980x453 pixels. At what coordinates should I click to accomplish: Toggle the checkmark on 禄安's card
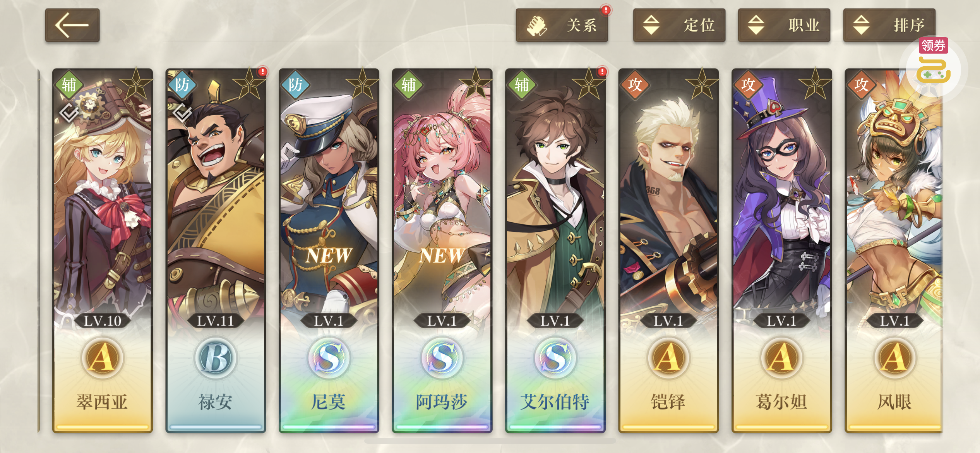point(182,112)
